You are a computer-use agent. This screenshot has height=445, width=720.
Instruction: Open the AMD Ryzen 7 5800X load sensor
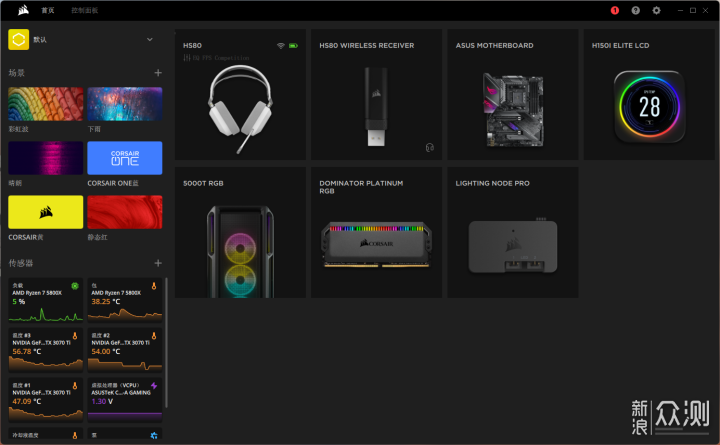tap(45, 300)
